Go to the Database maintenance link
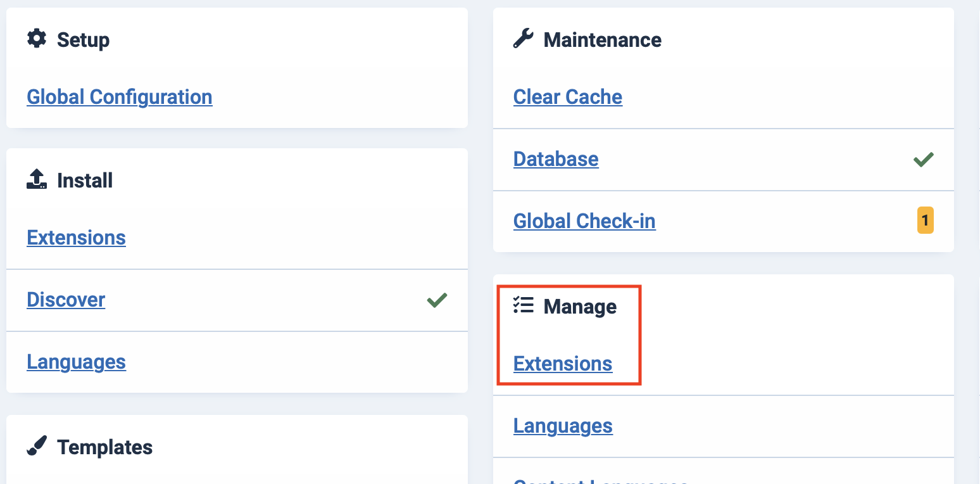The image size is (980, 484). (x=555, y=159)
